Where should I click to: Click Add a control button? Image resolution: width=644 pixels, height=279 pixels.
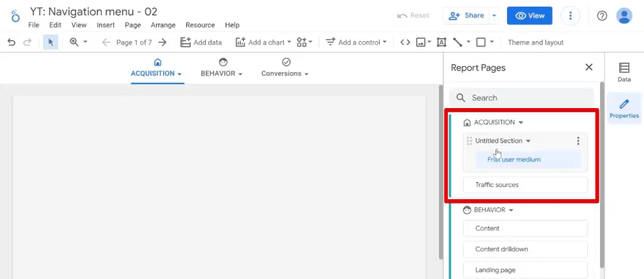pyautogui.click(x=356, y=42)
